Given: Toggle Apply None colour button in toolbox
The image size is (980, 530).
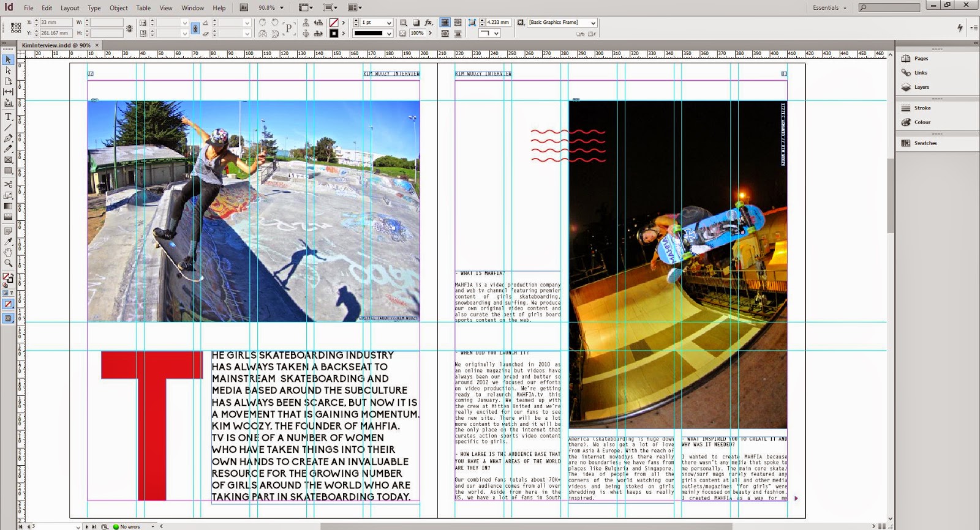Looking at the screenshot, I should pos(9,304).
